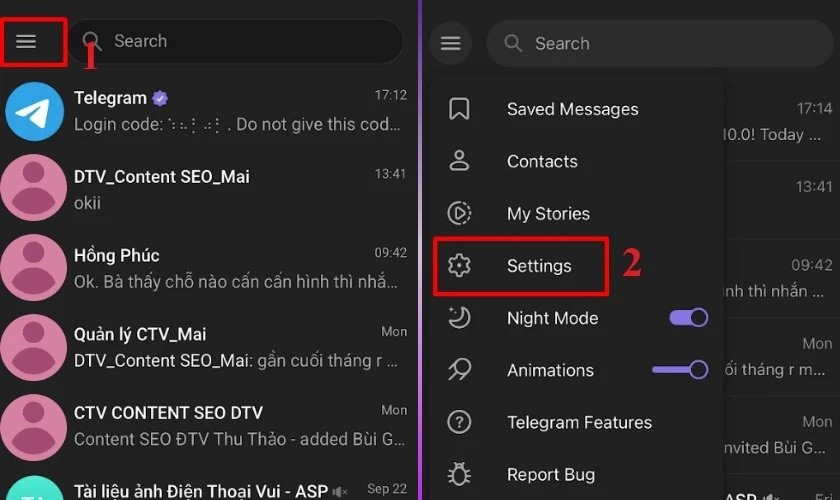Click the Hồng Phúc avatar
This screenshot has width=840, height=500.
(34, 267)
